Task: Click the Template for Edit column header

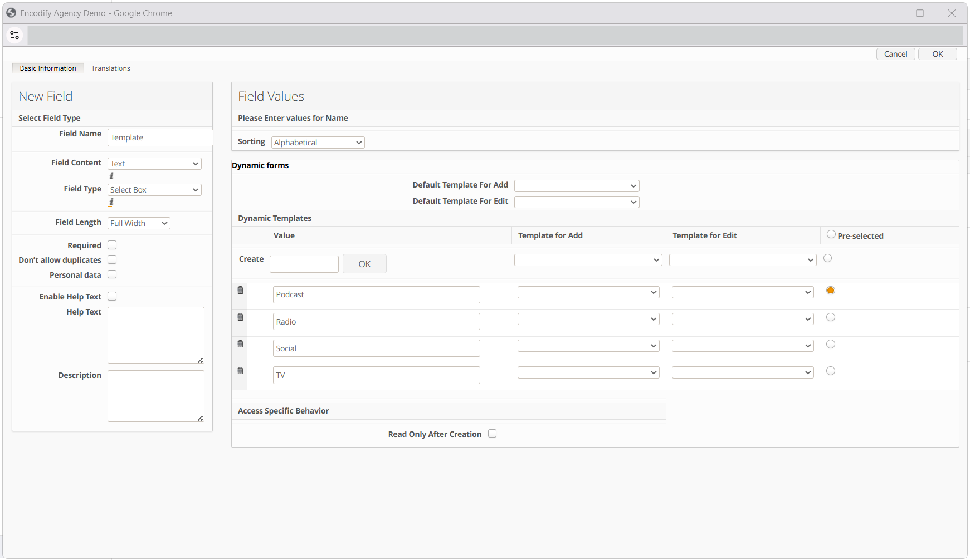Action: [x=705, y=235]
